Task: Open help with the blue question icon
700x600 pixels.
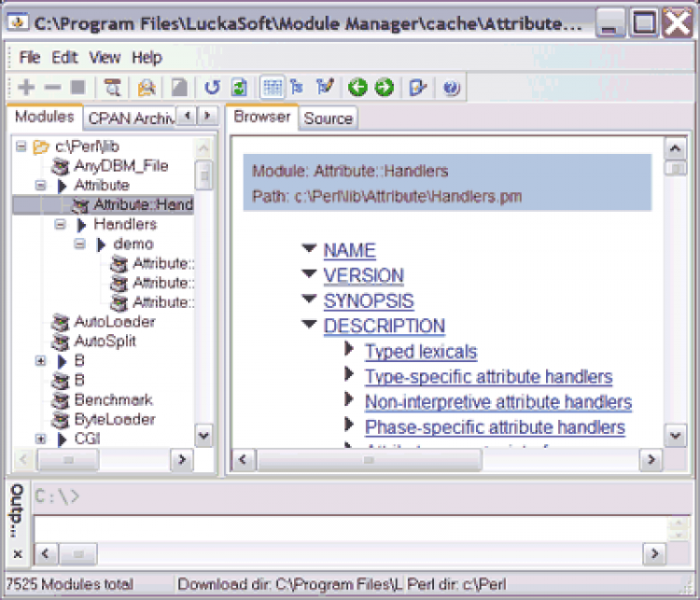Action: (x=452, y=88)
